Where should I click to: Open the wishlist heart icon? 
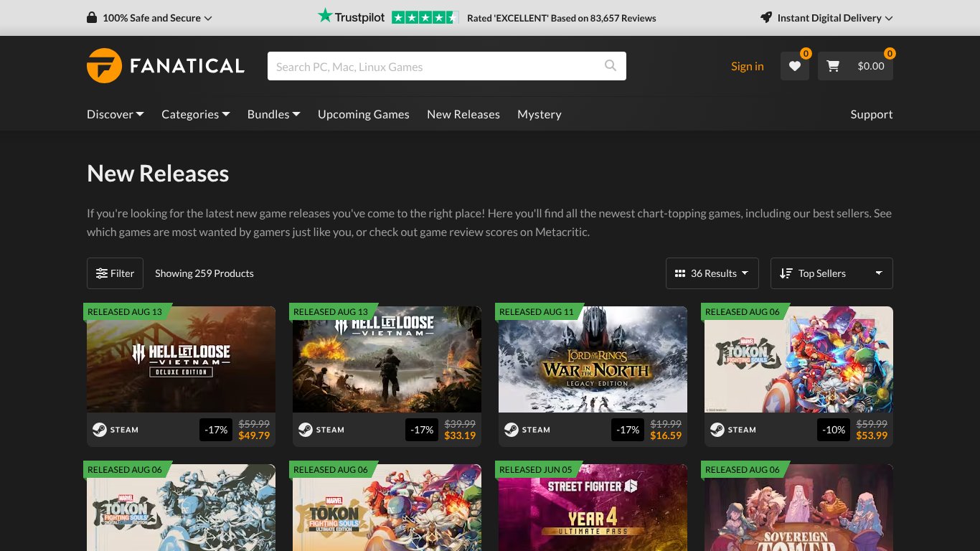(x=795, y=66)
